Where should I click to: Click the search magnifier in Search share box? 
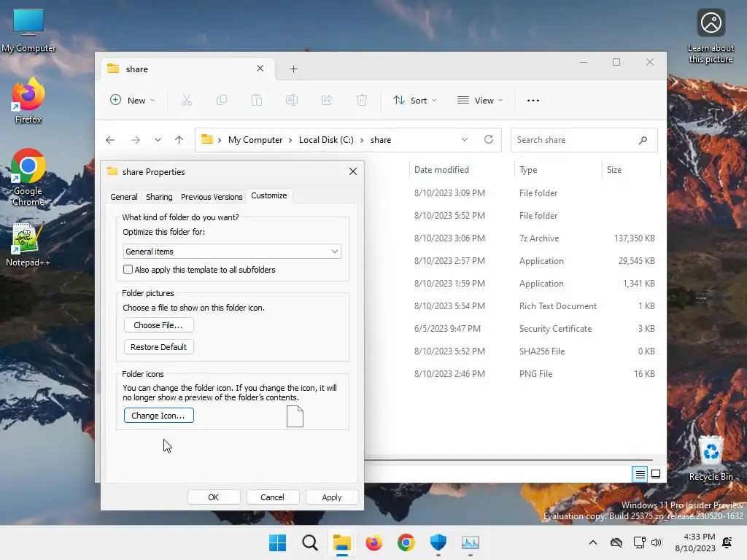point(643,140)
